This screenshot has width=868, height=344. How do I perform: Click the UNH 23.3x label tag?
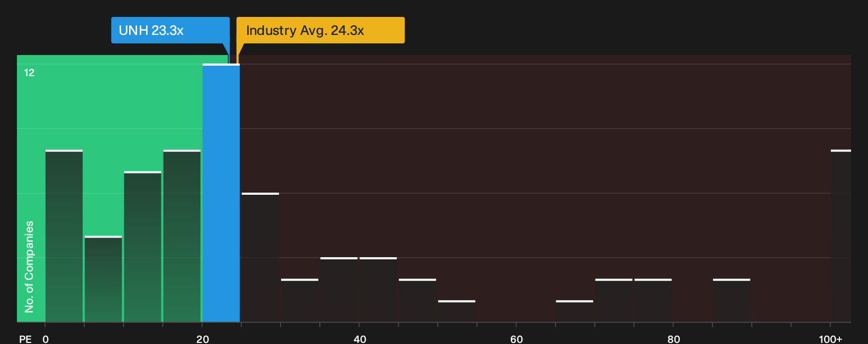(170, 30)
